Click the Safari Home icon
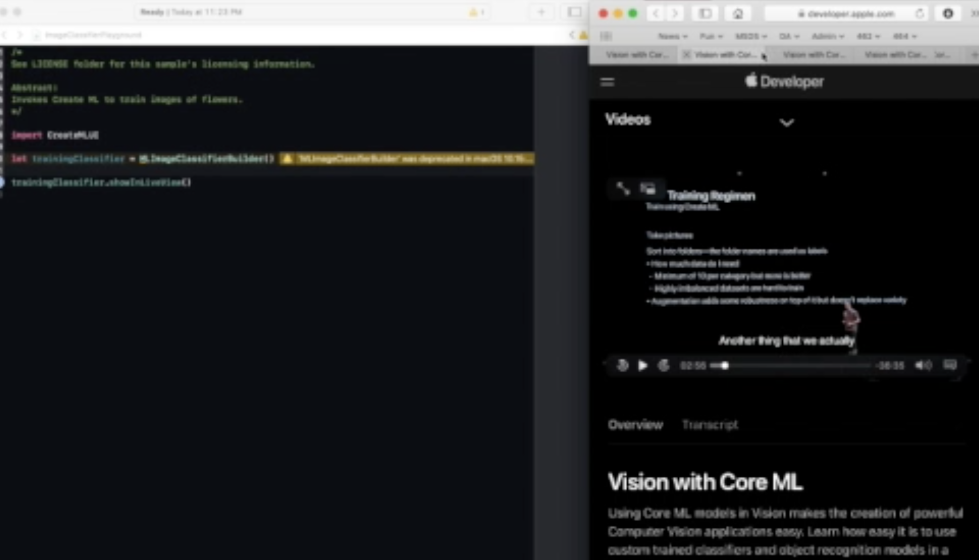979x560 pixels. (x=738, y=14)
